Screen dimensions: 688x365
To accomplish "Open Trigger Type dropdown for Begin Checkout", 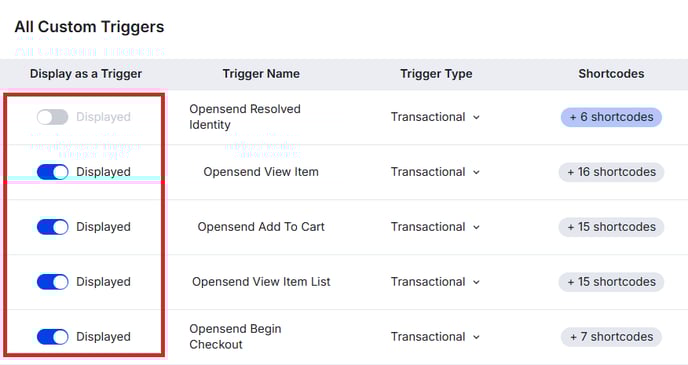I will (435, 336).
